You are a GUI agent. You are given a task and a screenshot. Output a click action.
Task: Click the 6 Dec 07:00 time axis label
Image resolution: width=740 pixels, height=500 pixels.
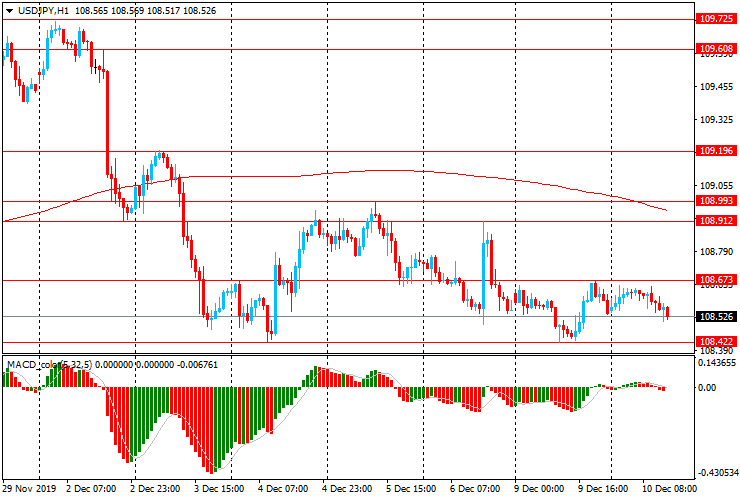point(475,488)
